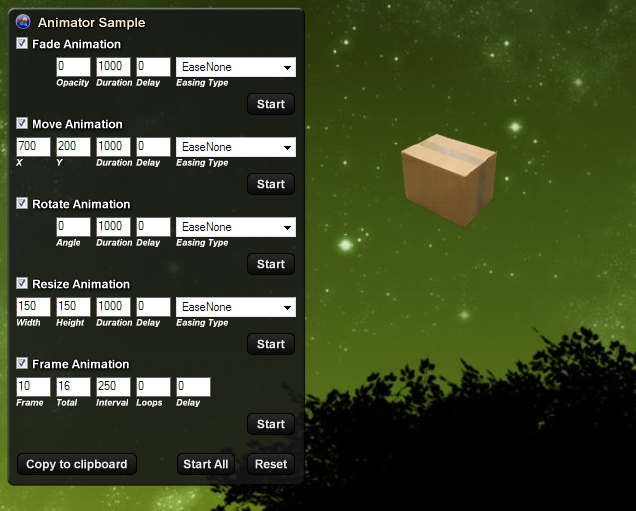Select the Move X input field
Image resolution: width=636 pixels, height=511 pixels.
(33, 146)
